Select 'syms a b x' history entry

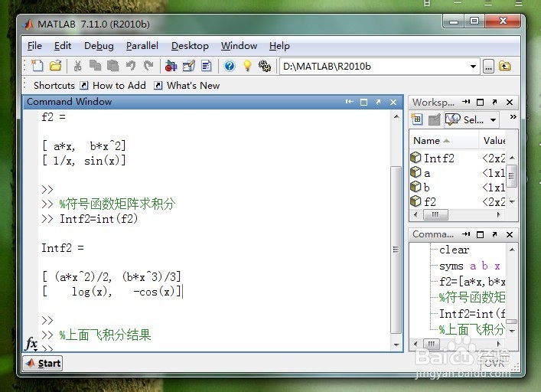tap(470, 266)
